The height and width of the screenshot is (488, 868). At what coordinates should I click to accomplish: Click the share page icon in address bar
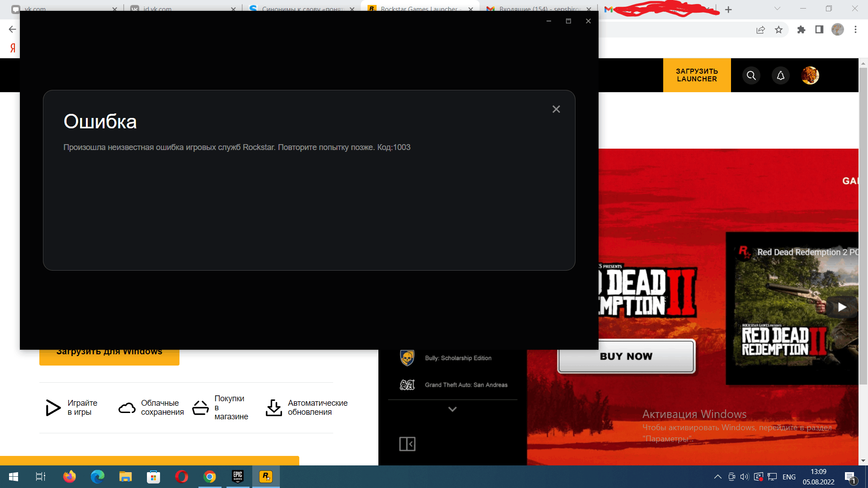(x=760, y=30)
